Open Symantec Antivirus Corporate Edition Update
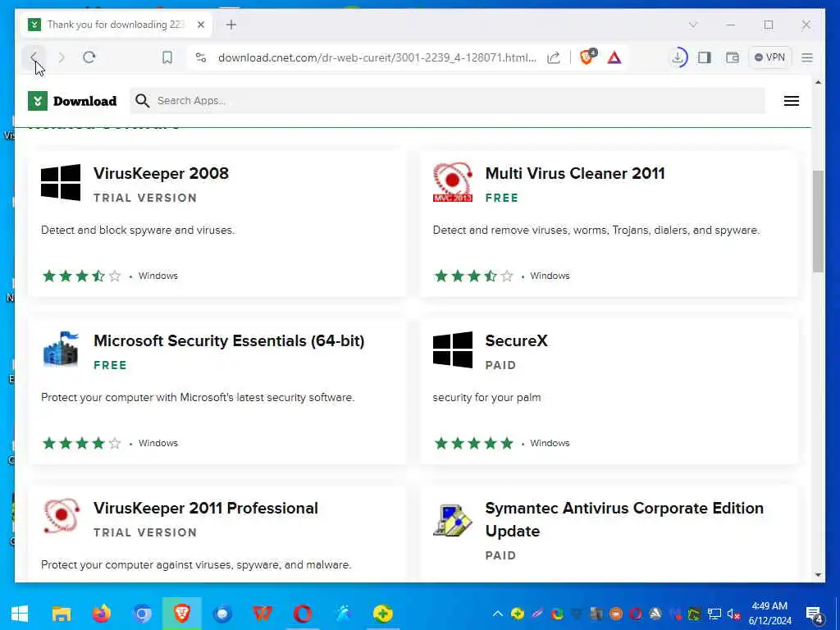Screen dimensions: 840x630 click(x=624, y=519)
